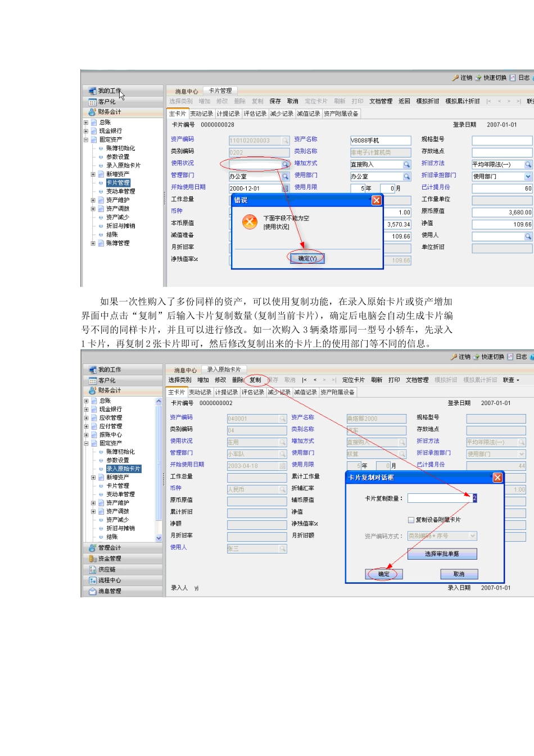The height and width of the screenshot is (756, 534).
Task: Open the 使用人 lookup icon beside 张三
Action: click(x=283, y=548)
